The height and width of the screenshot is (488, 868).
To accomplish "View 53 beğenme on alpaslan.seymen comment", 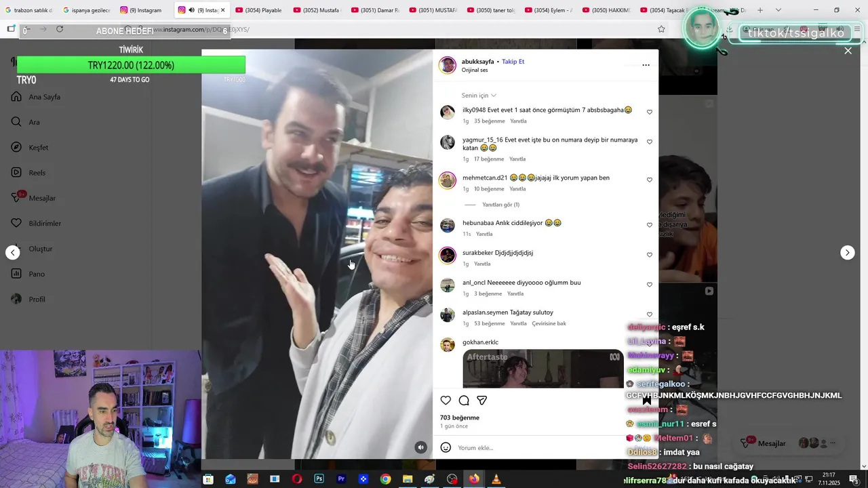I will point(489,324).
